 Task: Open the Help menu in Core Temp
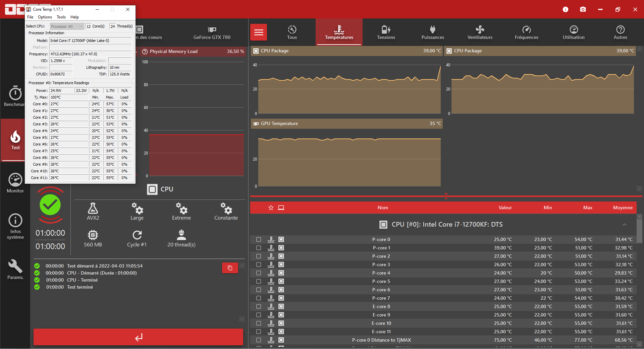tap(74, 17)
